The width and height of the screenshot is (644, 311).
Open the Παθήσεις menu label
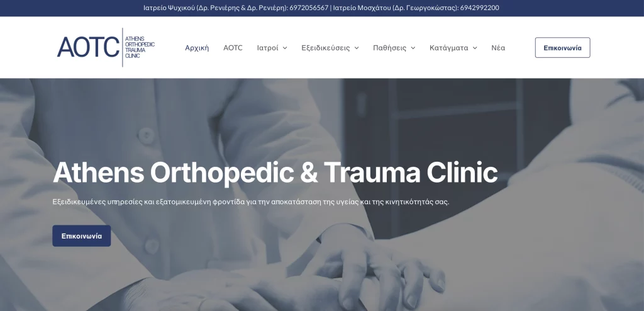tap(389, 48)
